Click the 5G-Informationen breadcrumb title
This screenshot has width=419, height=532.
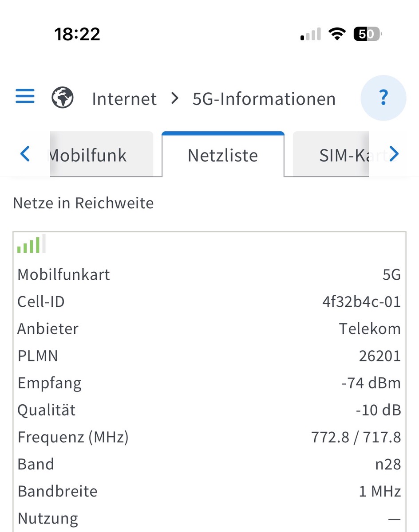[264, 99]
